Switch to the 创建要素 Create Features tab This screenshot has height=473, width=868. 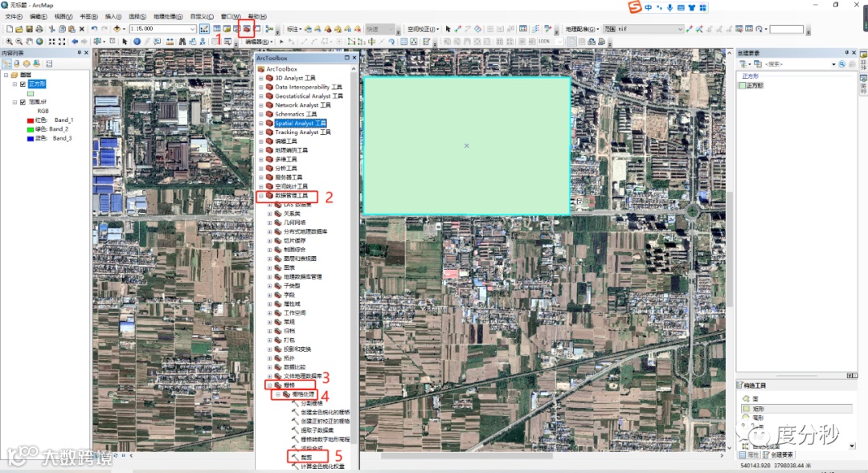tap(778, 455)
